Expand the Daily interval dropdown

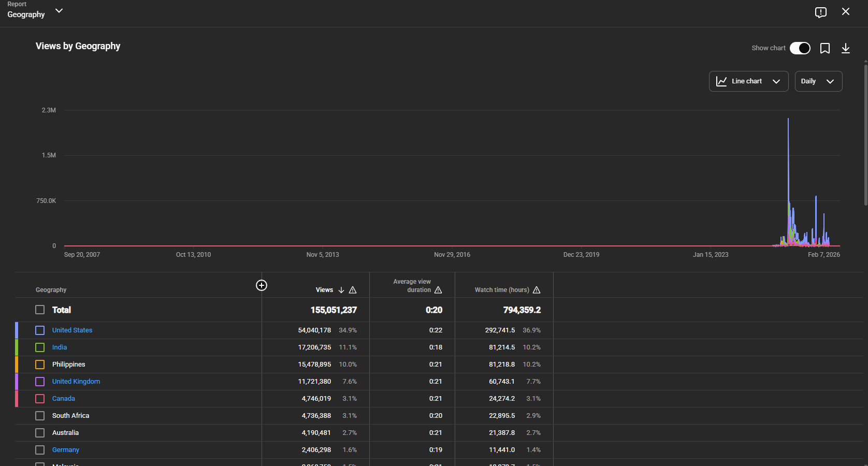[x=818, y=81]
